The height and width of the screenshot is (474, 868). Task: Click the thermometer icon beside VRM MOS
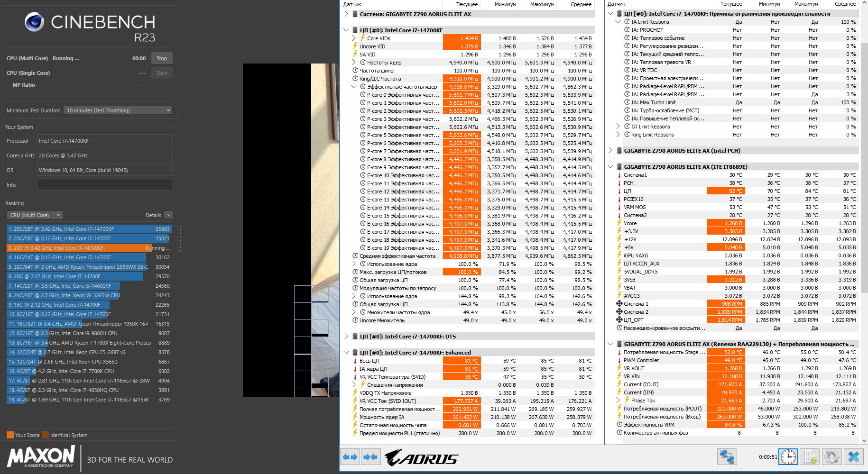pos(619,207)
